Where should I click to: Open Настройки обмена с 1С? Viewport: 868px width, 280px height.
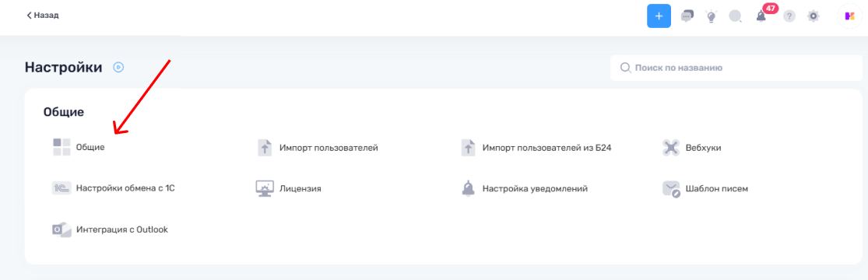[x=125, y=189]
